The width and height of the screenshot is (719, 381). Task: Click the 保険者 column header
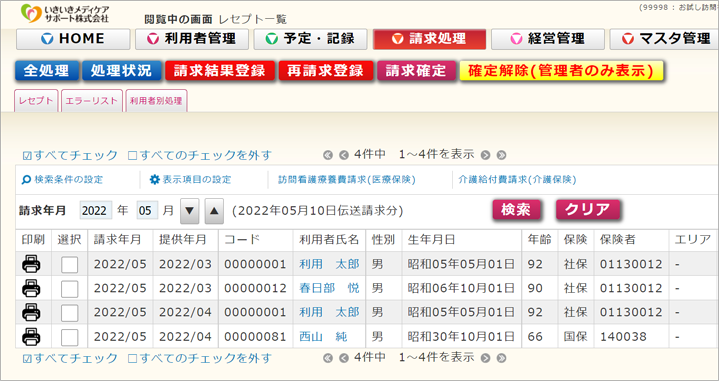coord(618,240)
